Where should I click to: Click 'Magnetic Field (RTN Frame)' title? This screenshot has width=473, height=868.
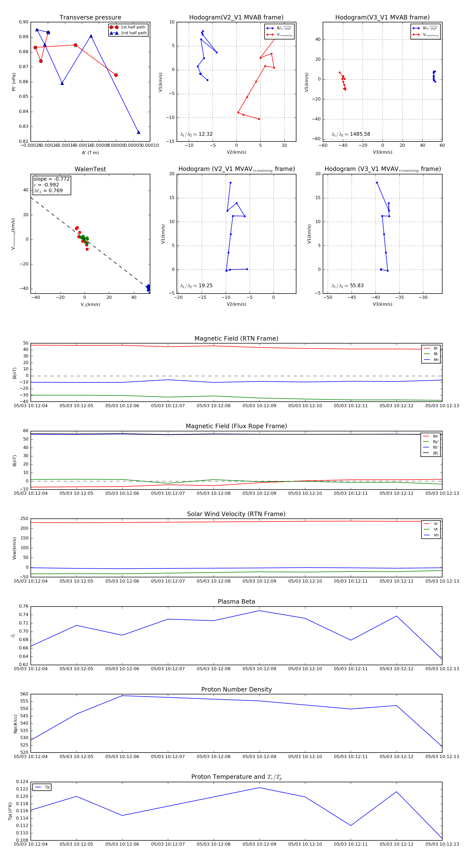(236, 339)
